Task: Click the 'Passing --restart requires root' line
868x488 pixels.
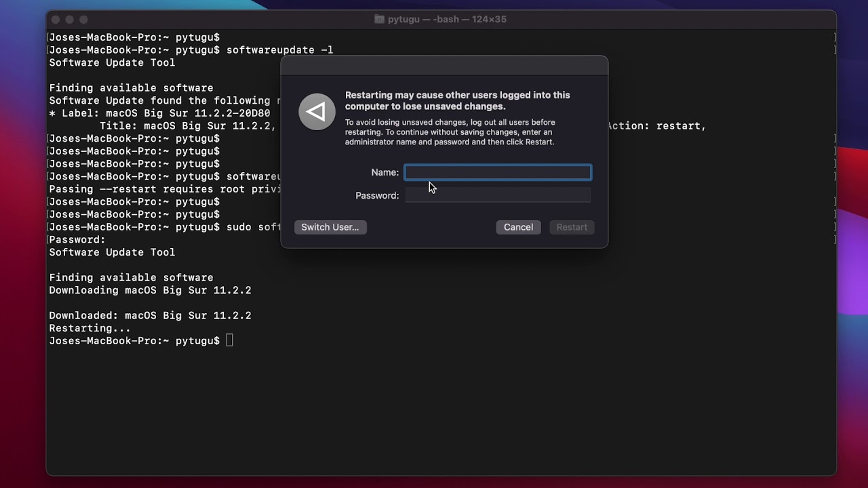Action: coord(165,189)
